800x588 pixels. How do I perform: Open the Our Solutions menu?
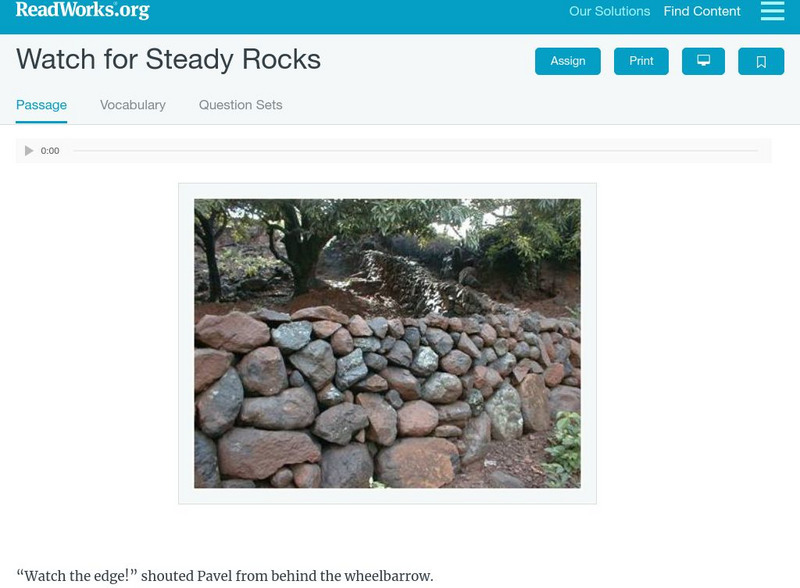609,12
